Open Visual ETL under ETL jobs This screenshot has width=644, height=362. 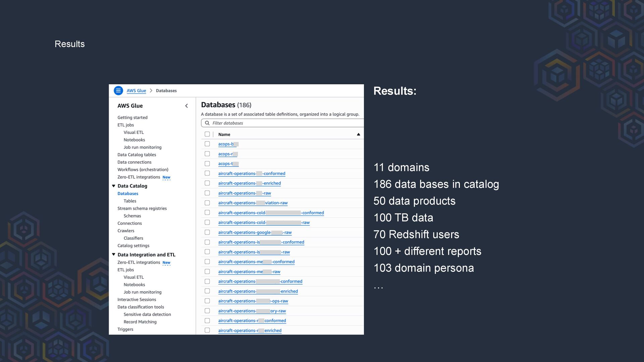(133, 132)
